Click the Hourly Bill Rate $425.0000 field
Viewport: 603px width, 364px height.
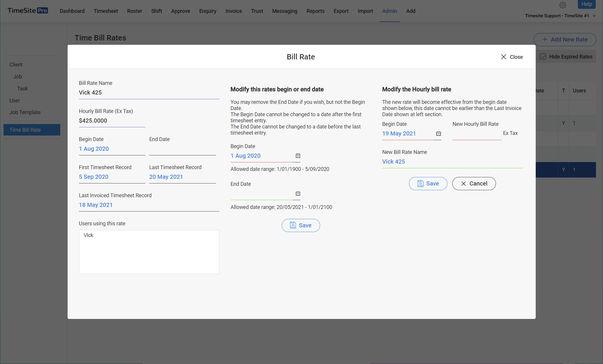click(112, 121)
